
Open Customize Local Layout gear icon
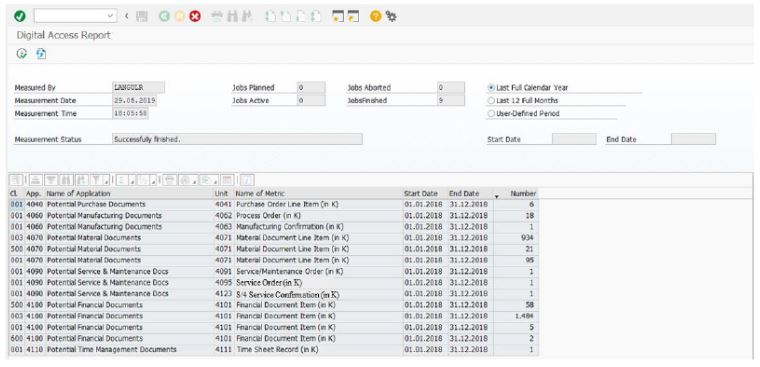tap(391, 16)
